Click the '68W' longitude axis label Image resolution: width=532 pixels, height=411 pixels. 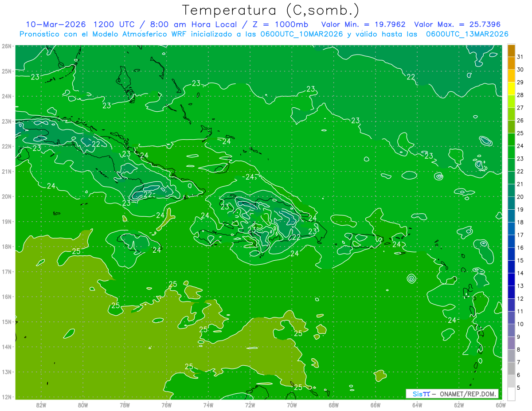click(333, 405)
